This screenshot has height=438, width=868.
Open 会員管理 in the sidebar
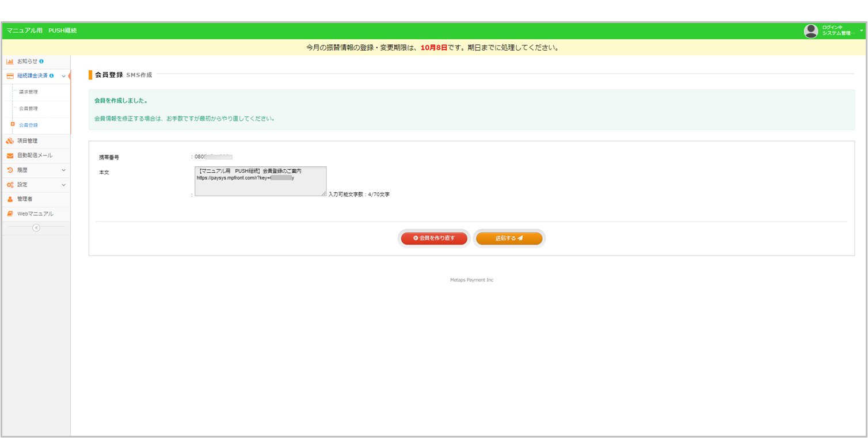coord(28,109)
